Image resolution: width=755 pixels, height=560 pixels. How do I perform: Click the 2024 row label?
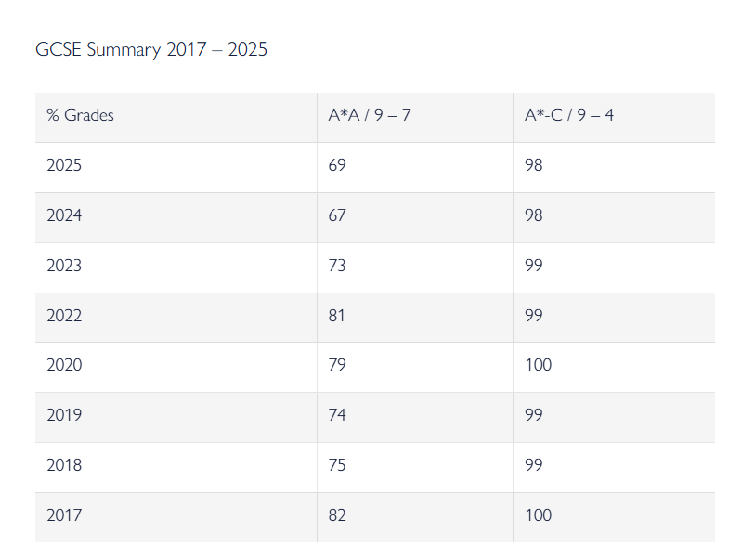64,215
